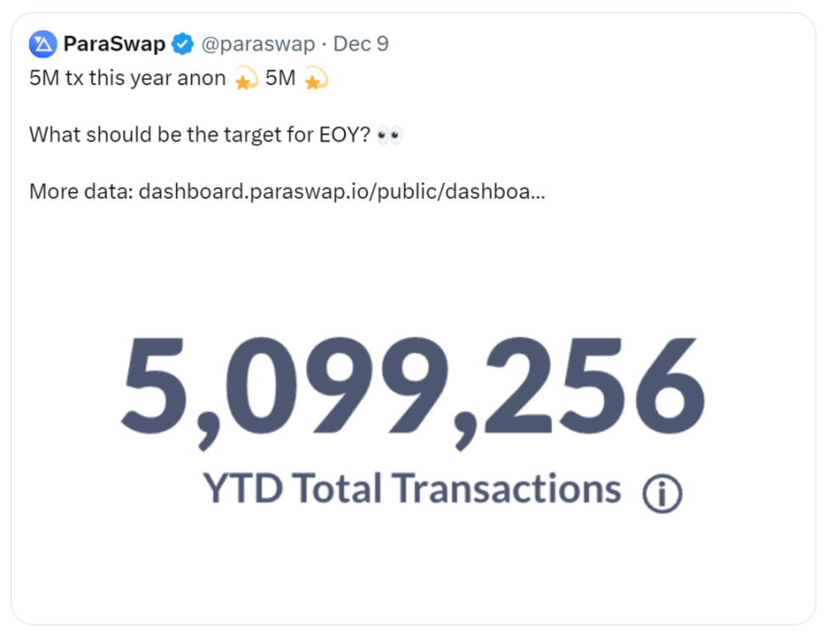Image resolution: width=826 pixels, height=644 pixels.
Task: Click the empty card area below the counter label
Action: point(413,569)
